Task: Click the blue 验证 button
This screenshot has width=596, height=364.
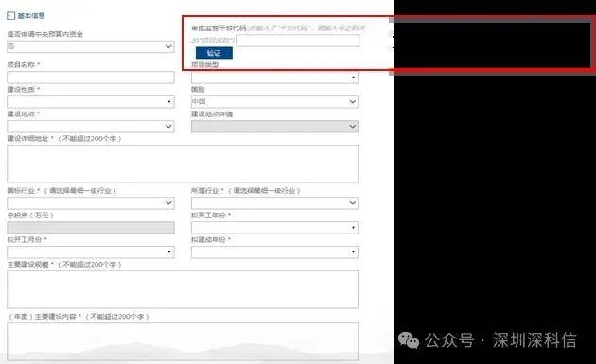Action: pos(214,53)
